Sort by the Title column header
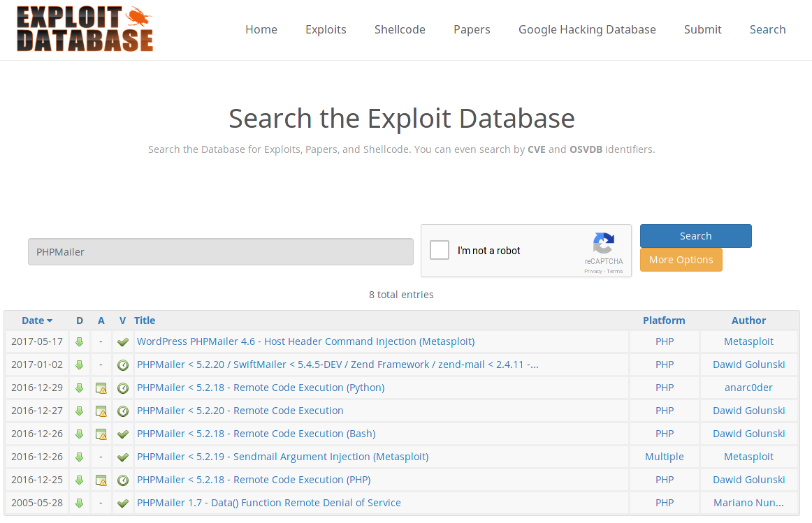This screenshot has width=812, height=523. [x=145, y=321]
